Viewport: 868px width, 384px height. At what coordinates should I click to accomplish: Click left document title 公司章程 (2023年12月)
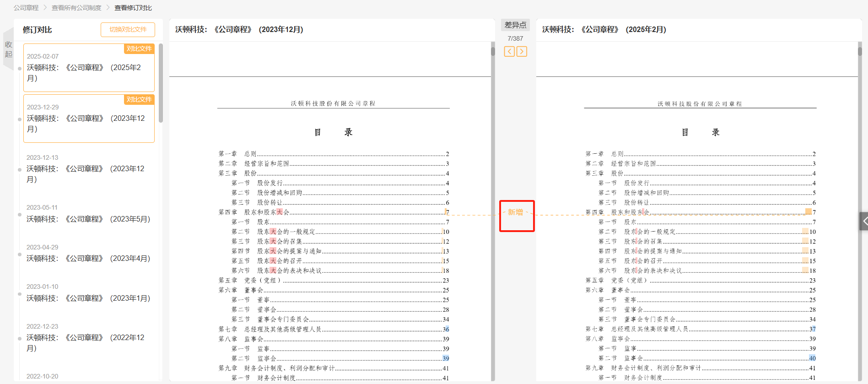(x=239, y=29)
